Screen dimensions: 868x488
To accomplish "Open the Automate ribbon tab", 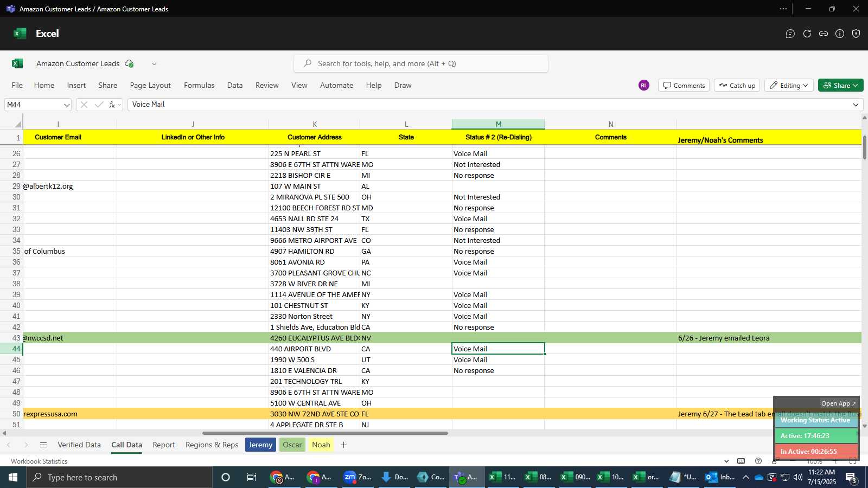I will 336,86.
